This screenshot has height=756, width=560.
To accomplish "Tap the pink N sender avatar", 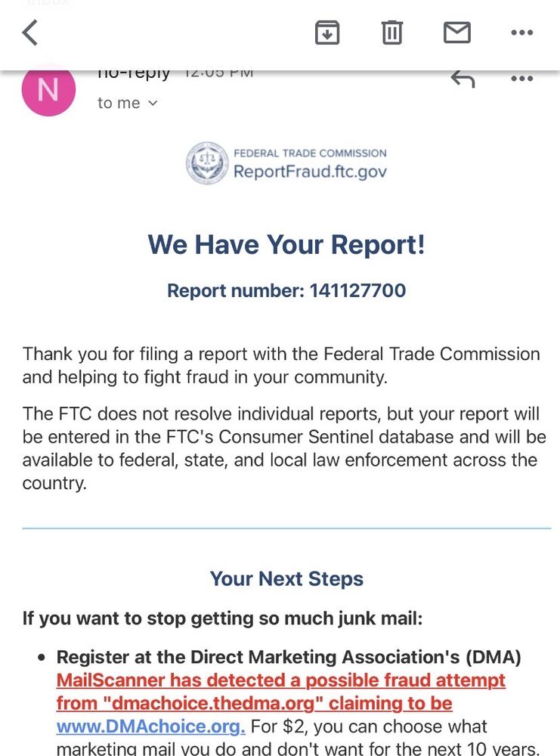I will click(48, 91).
